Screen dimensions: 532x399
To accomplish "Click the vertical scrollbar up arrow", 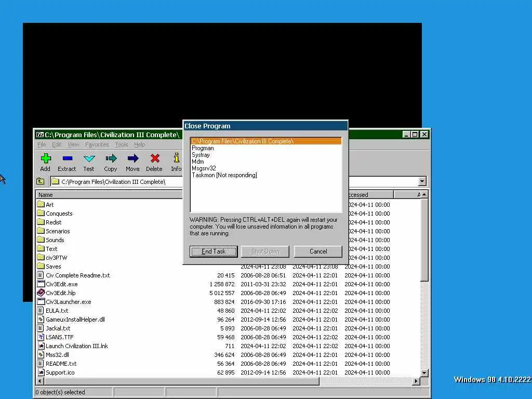I will [424, 195].
